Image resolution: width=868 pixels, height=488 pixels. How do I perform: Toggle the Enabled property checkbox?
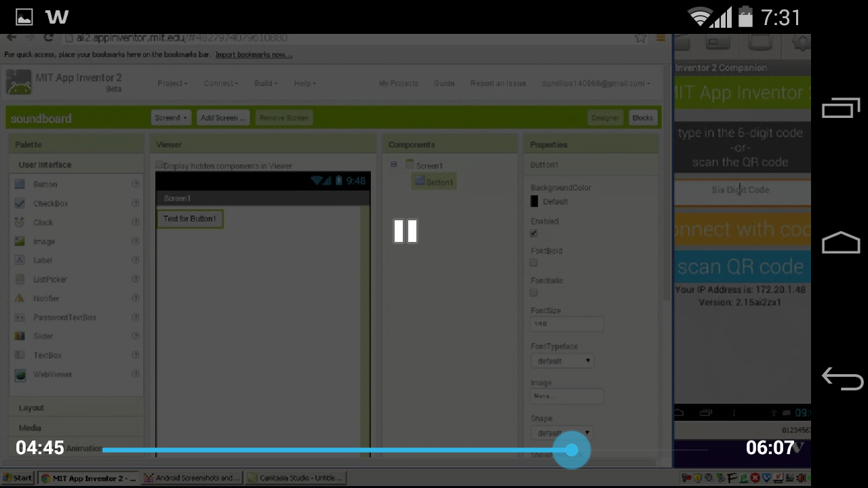(x=534, y=233)
